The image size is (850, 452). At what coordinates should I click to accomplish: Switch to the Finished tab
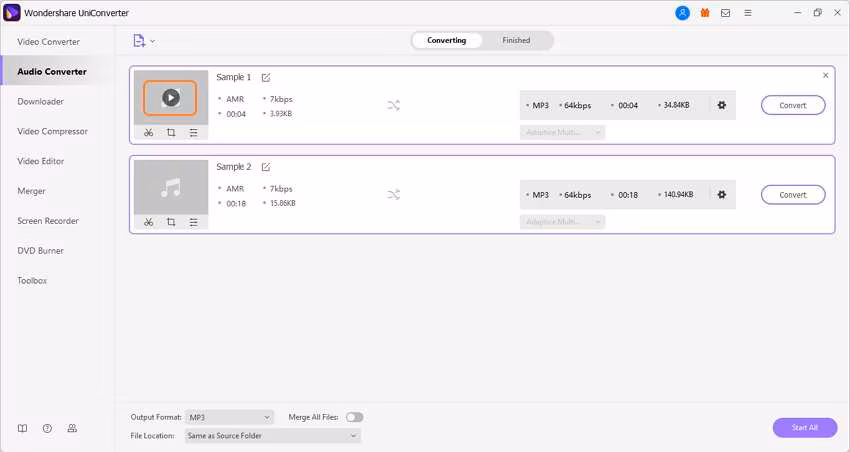click(x=516, y=41)
